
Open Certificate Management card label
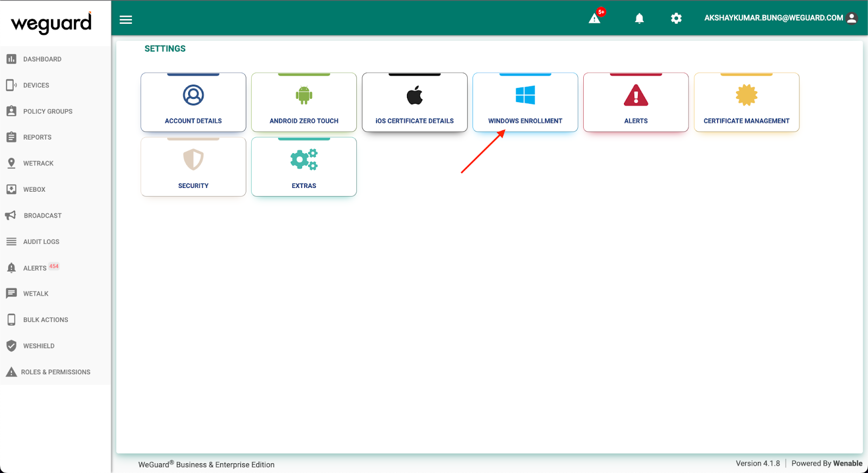tap(746, 121)
